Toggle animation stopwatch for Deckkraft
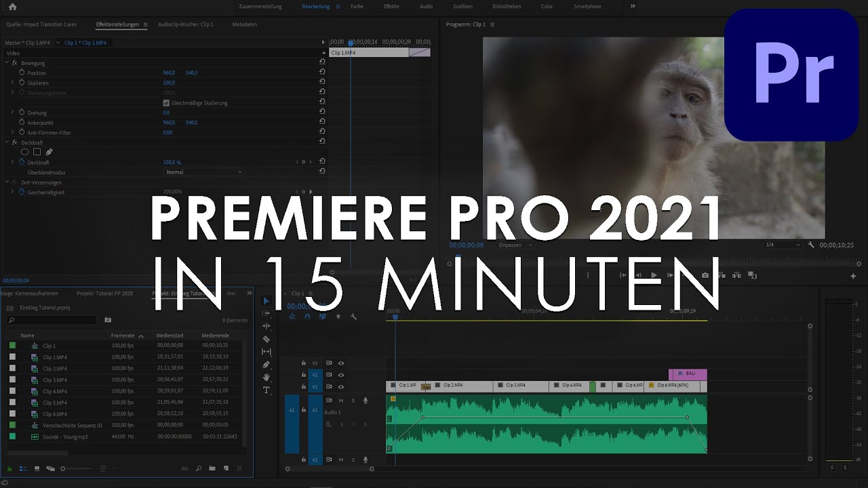 [22, 163]
